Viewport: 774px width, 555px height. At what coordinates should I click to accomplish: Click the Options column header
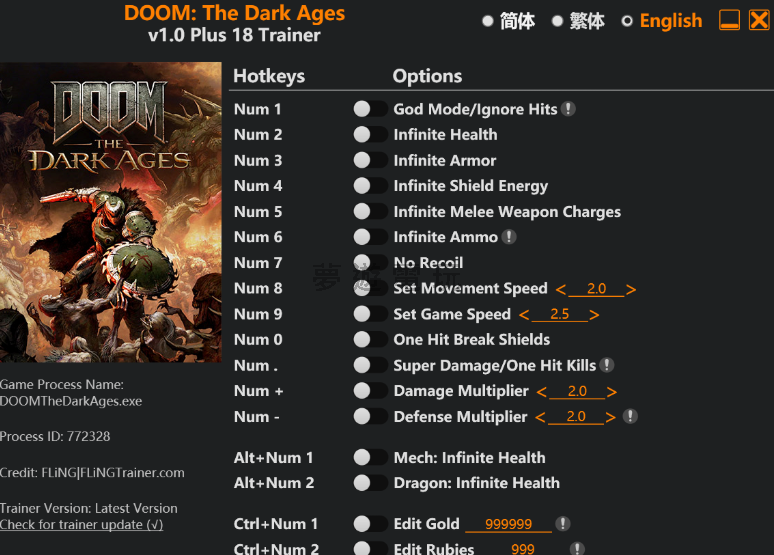tap(427, 76)
